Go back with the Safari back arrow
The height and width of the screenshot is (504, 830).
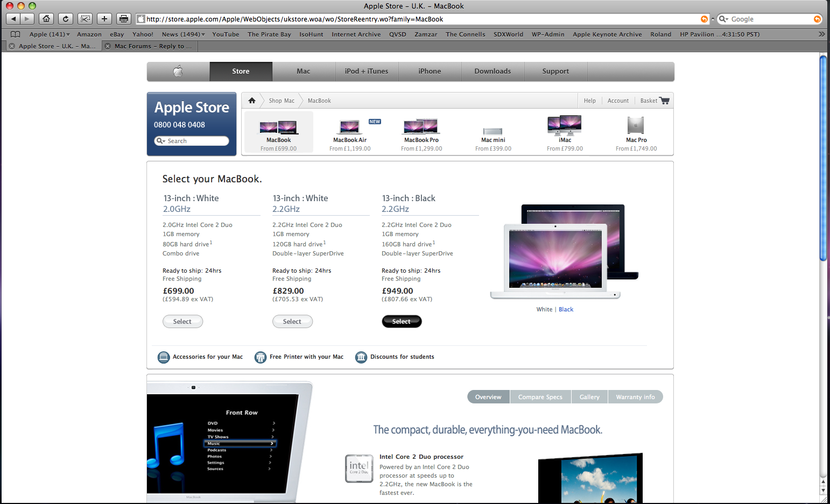pos(13,19)
